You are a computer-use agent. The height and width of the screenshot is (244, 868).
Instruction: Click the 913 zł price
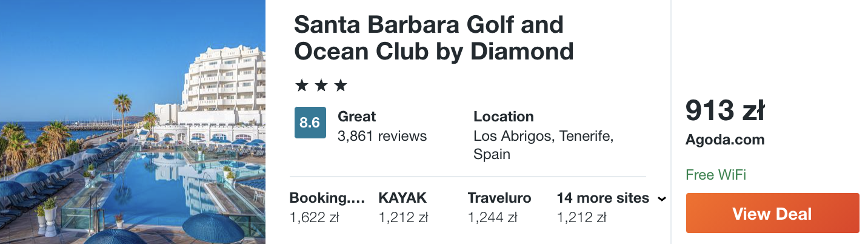pos(725,110)
